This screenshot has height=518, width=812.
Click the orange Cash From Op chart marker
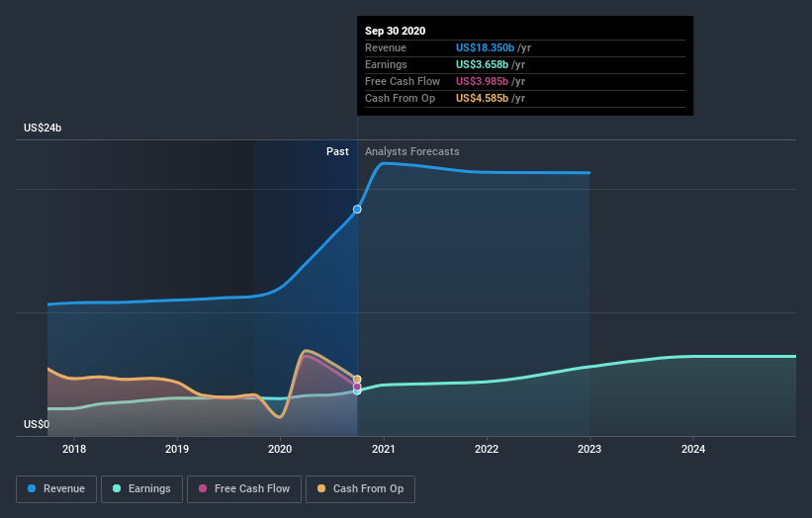tap(357, 379)
